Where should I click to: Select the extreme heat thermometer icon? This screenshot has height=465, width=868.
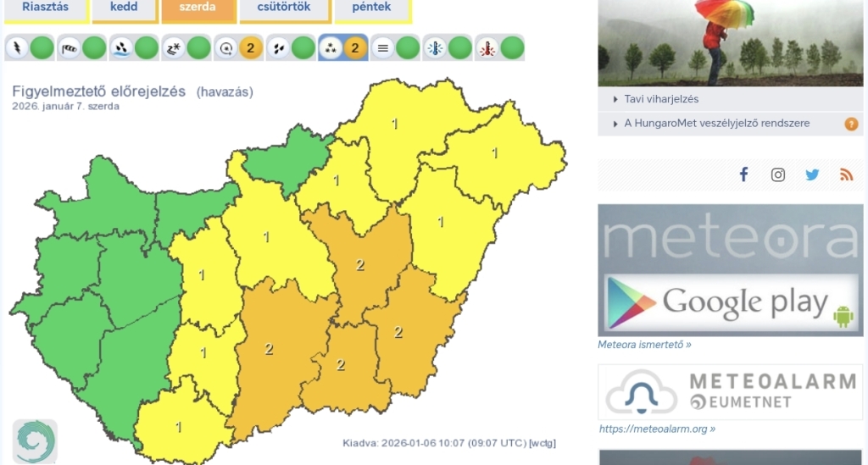[487, 48]
